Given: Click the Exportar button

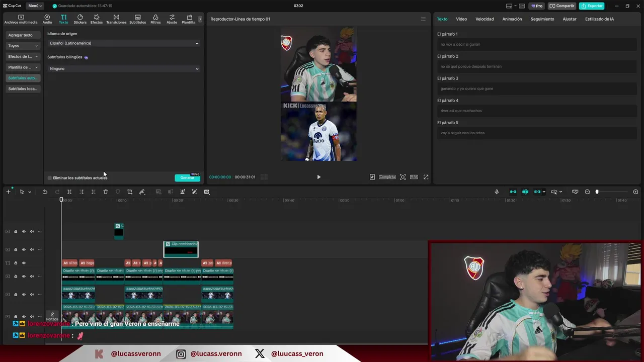Looking at the screenshot, I should [x=592, y=6].
